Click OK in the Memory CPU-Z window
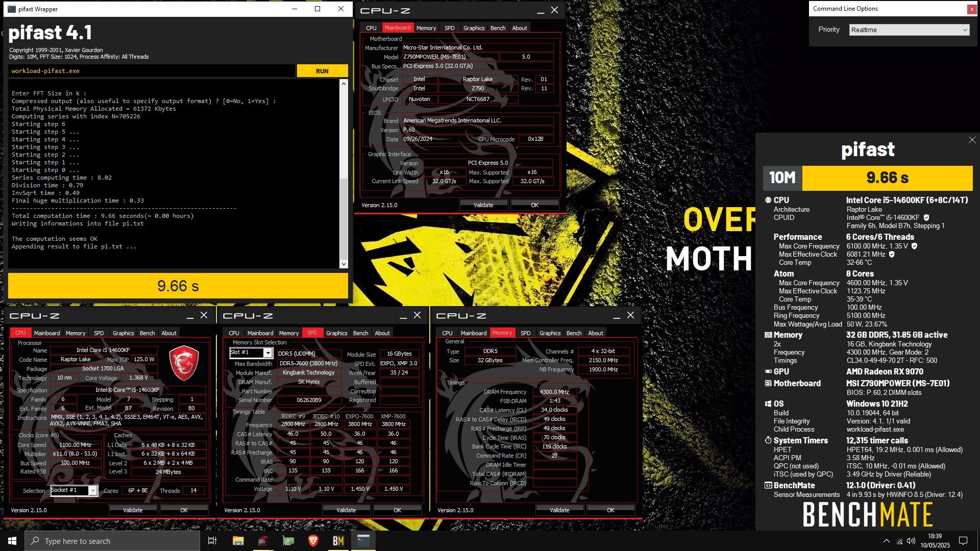The height and width of the screenshot is (551, 980). tap(610, 510)
